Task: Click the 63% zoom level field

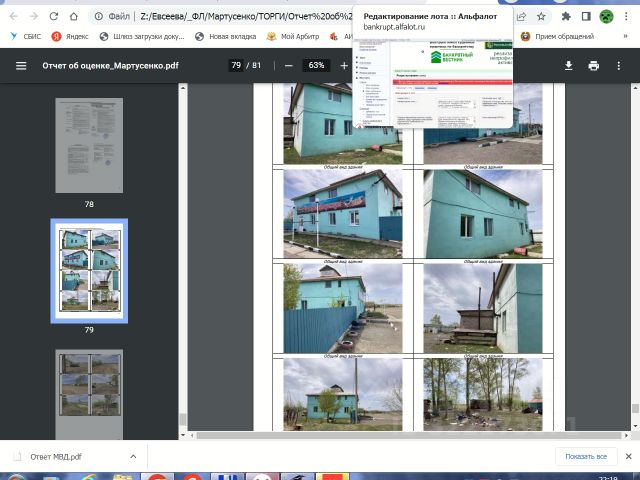Action: (316, 65)
